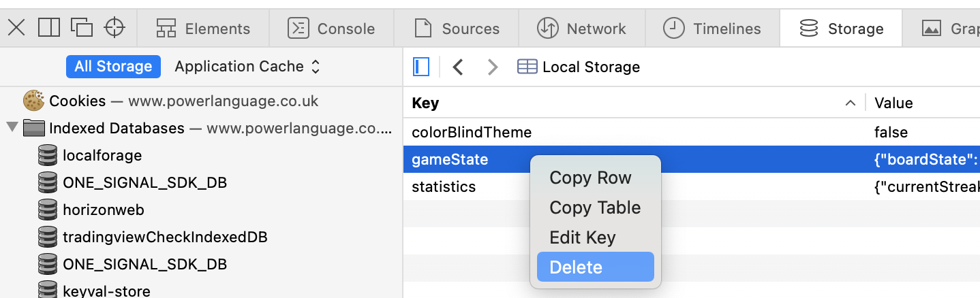Image resolution: width=980 pixels, height=298 pixels.
Task: Go forward with the right chevron arrow
Action: tap(493, 67)
